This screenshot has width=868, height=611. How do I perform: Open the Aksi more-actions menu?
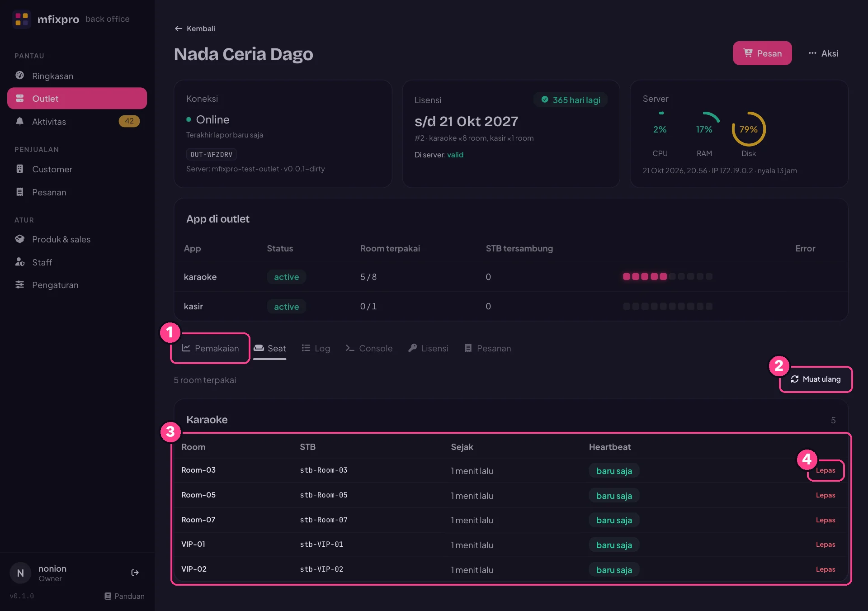823,53
